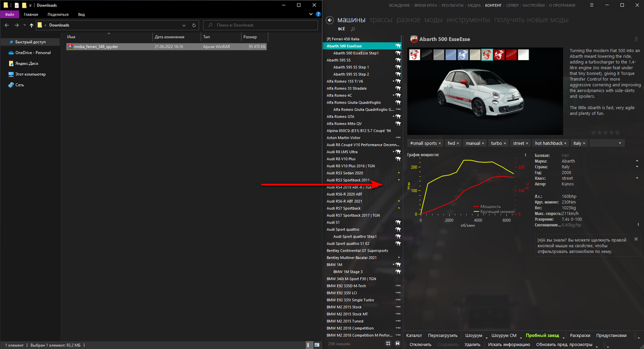This screenshot has height=349, width=644.
Task: Open Explorer Файл ribbon tab
Action: [x=10, y=14]
